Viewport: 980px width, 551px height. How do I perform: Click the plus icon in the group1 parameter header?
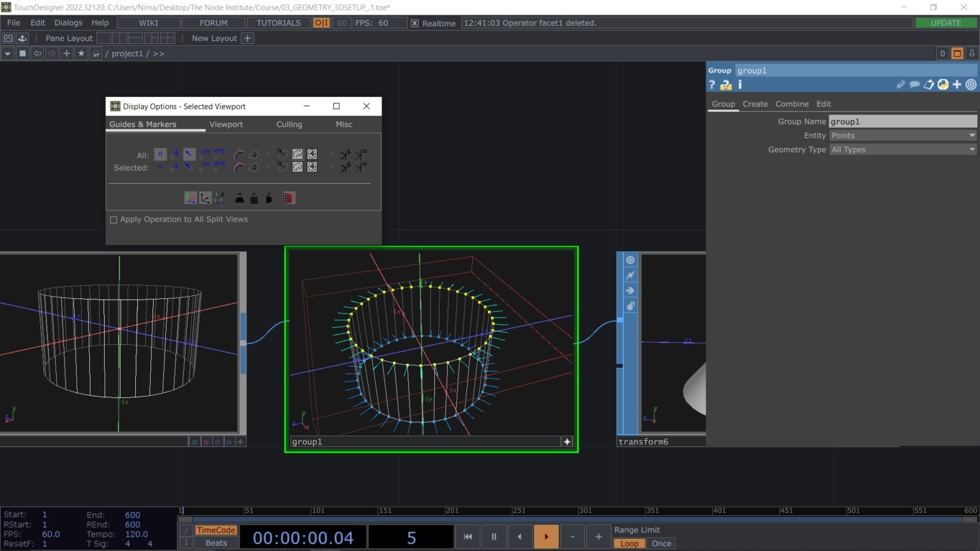tap(957, 84)
